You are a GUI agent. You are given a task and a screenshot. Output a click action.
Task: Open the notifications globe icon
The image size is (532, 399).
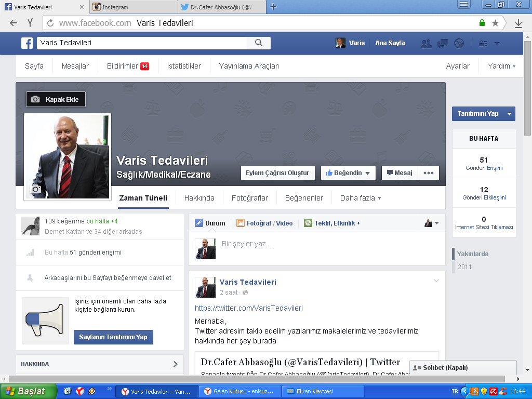[x=459, y=43]
